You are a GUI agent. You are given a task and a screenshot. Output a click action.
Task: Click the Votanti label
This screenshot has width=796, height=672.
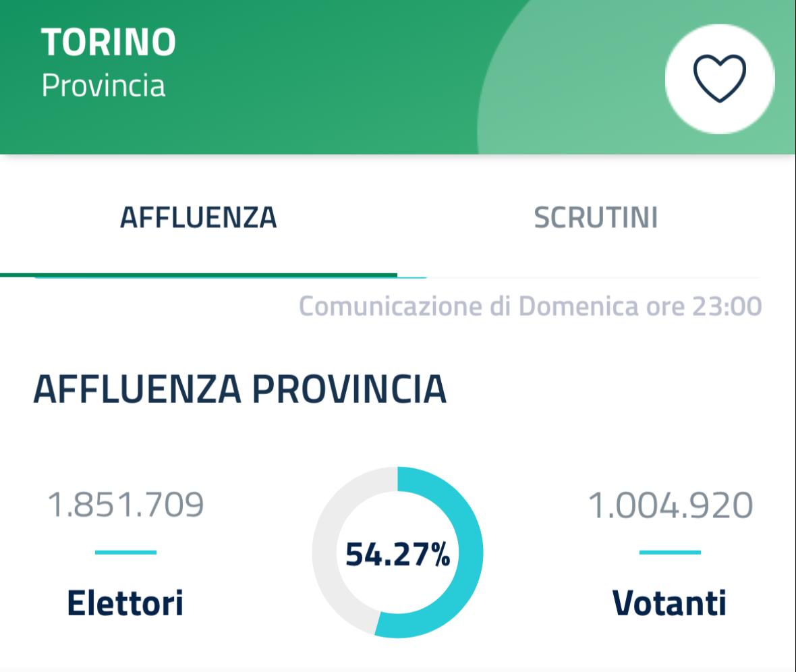click(669, 603)
